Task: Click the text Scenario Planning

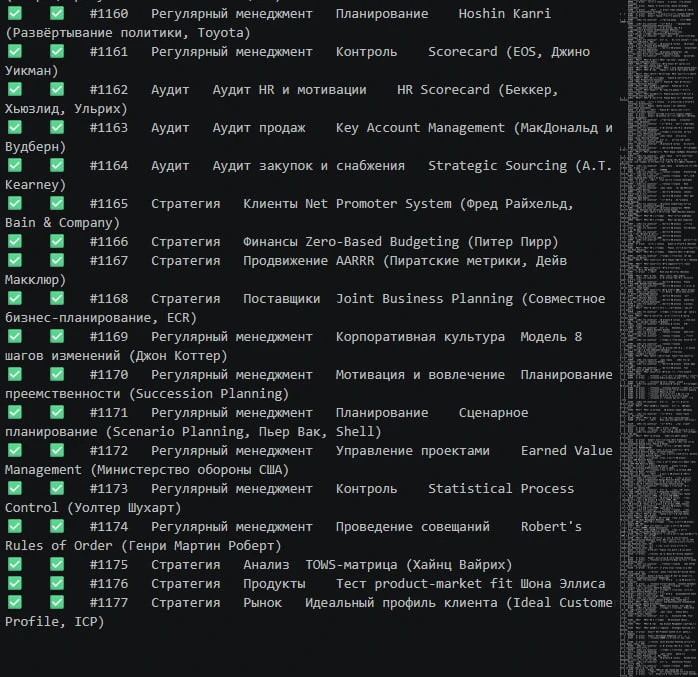Action: pyautogui.click(x=178, y=432)
